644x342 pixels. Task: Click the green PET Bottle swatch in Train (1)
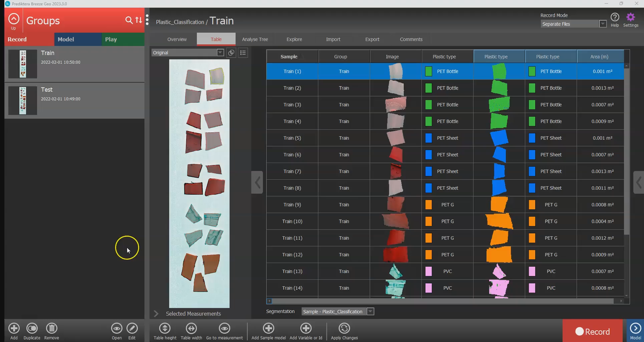pyautogui.click(x=428, y=71)
